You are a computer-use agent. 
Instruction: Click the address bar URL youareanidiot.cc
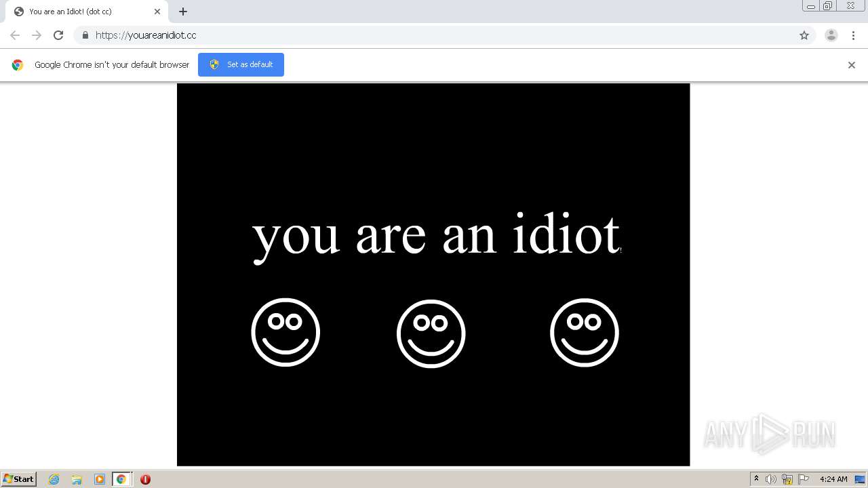pos(146,35)
